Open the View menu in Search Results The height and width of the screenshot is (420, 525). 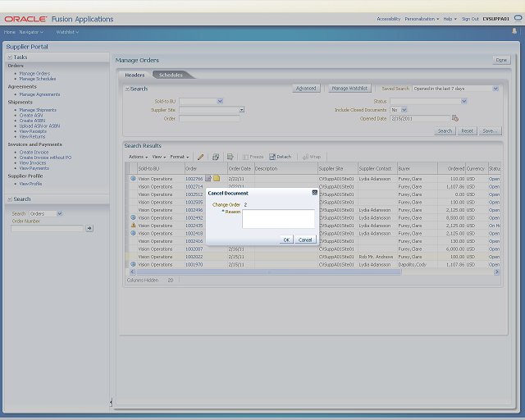[158, 157]
